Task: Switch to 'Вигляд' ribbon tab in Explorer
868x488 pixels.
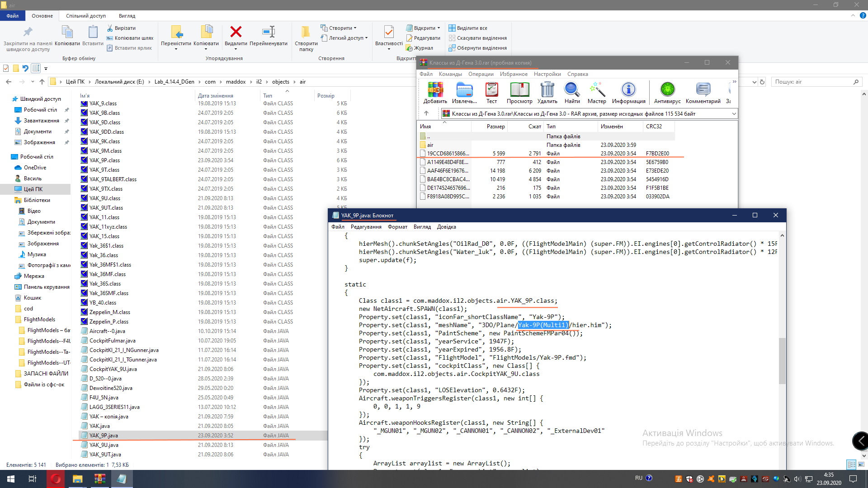Action: (x=127, y=16)
